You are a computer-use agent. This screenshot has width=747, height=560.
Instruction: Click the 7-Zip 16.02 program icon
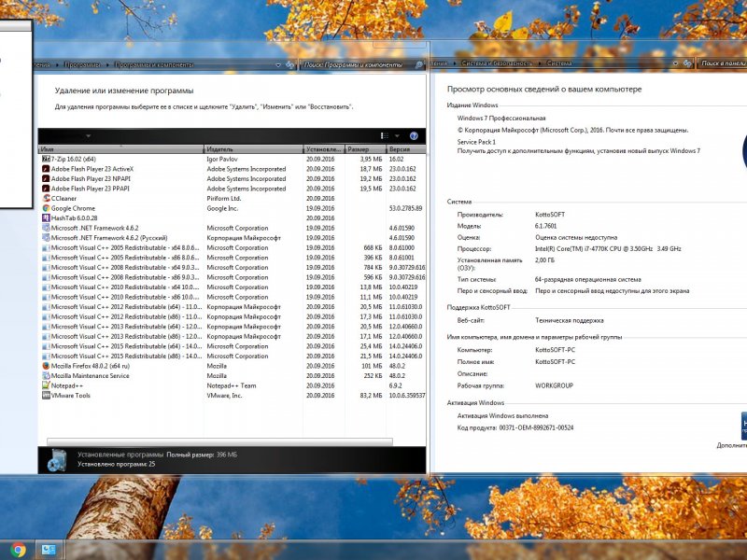(46, 159)
